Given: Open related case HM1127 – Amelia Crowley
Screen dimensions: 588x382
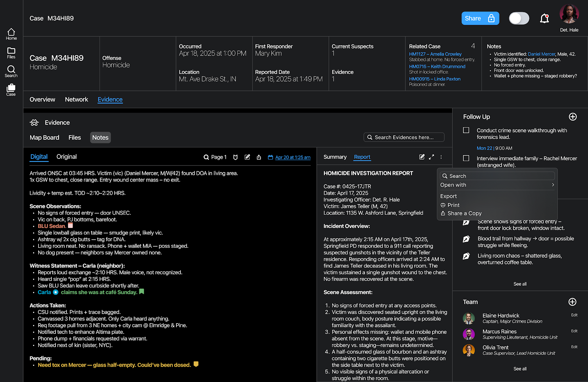Looking at the screenshot, I should tap(435, 54).
